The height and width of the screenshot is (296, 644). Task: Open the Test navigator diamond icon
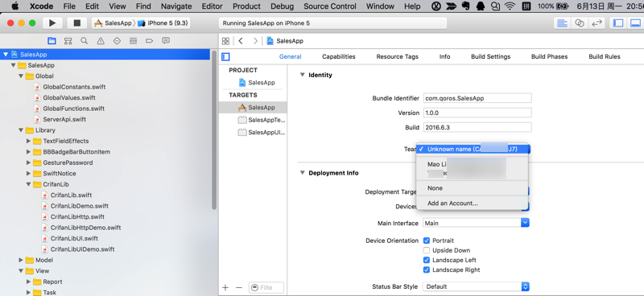(x=117, y=41)
